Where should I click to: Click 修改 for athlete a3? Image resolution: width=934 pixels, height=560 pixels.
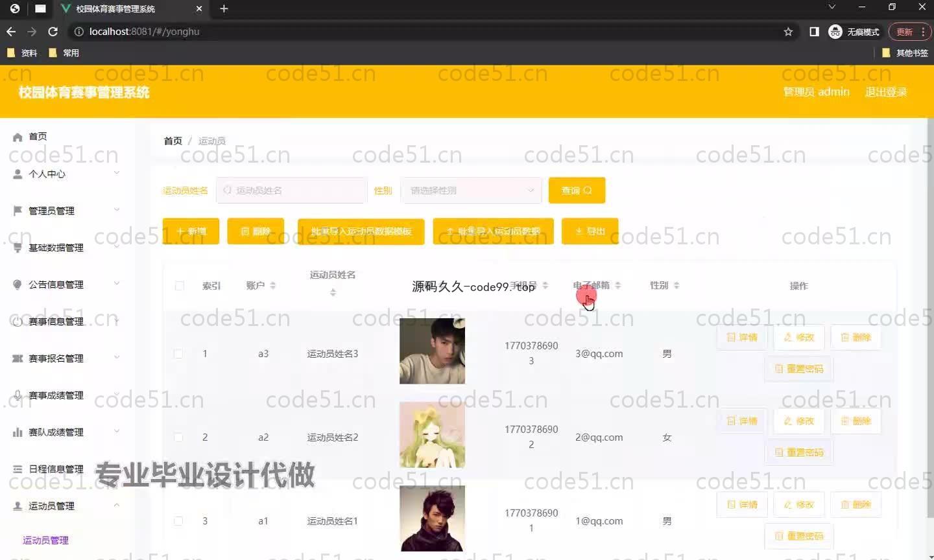click(799, 338)
